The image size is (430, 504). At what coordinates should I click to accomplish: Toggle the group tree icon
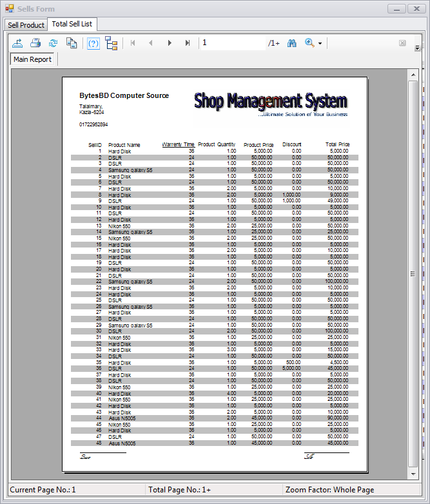[112, 43]
